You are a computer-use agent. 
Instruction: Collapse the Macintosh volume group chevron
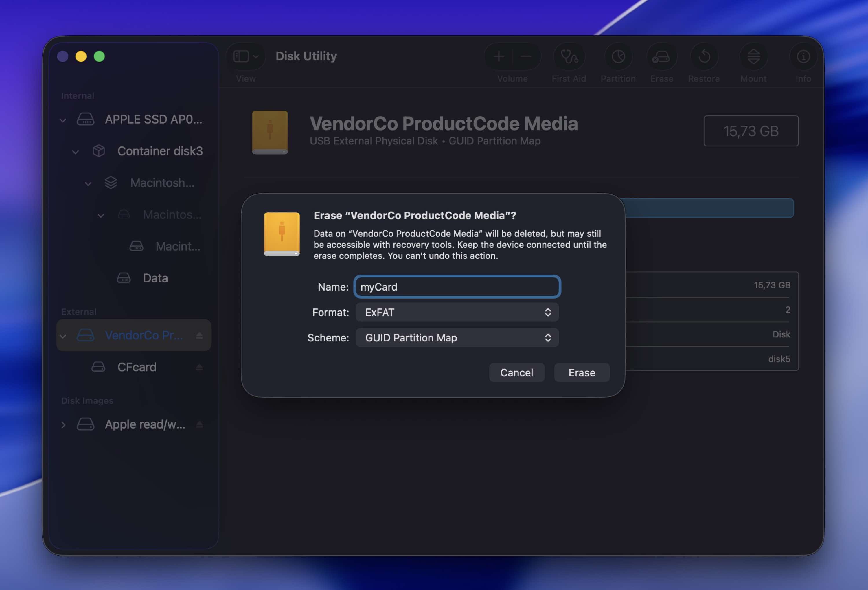tap(88, 183)
